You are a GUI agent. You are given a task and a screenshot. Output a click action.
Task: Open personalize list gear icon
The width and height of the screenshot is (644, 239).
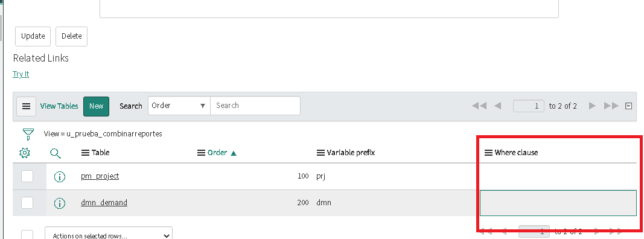point(25,153)
